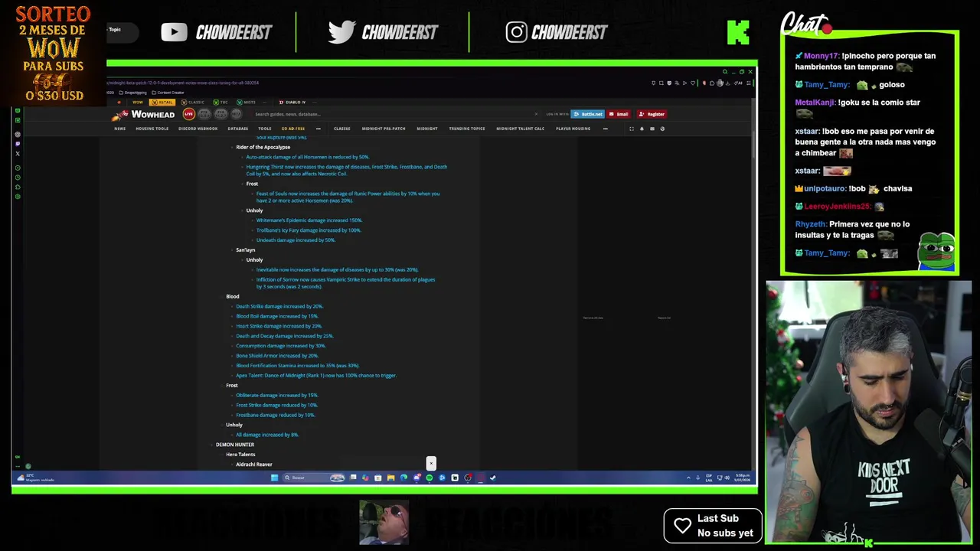Switch to the Retail game tab
The height and width of the screenshot is (551, 980).
tap(162, 102)
